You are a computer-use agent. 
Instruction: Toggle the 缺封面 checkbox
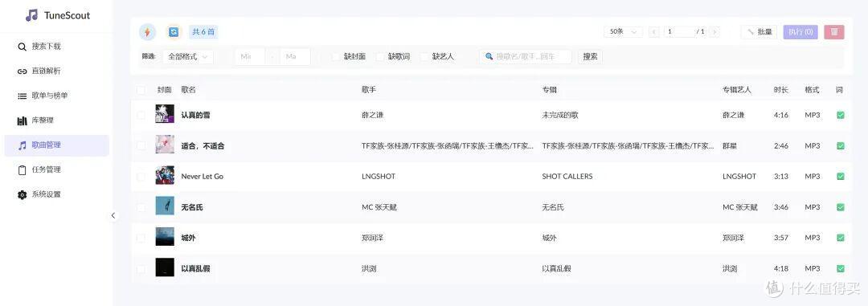pos(336,56)
